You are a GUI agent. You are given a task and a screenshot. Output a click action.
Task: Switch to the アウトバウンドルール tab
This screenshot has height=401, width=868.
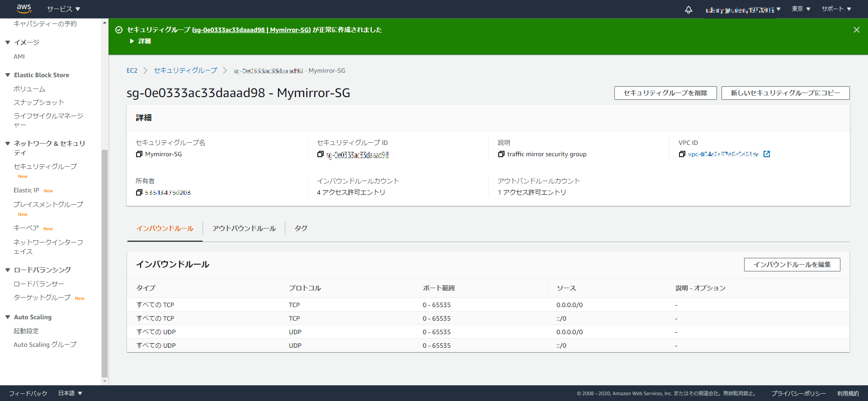[x=244, y=228]
